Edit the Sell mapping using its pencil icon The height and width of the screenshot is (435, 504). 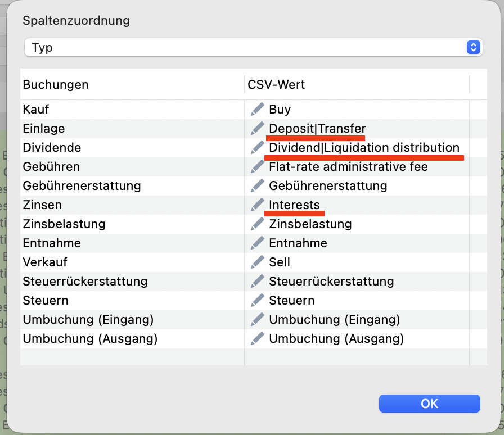(258, 262)
